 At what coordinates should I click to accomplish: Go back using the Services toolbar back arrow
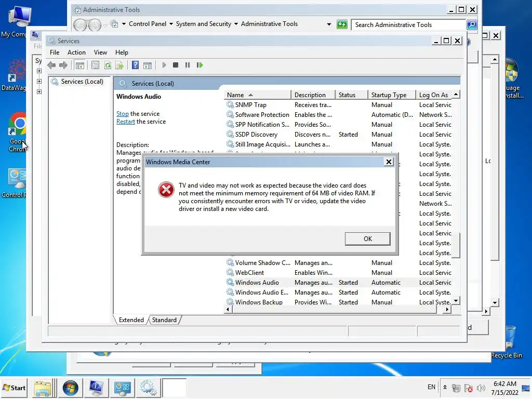51,65
